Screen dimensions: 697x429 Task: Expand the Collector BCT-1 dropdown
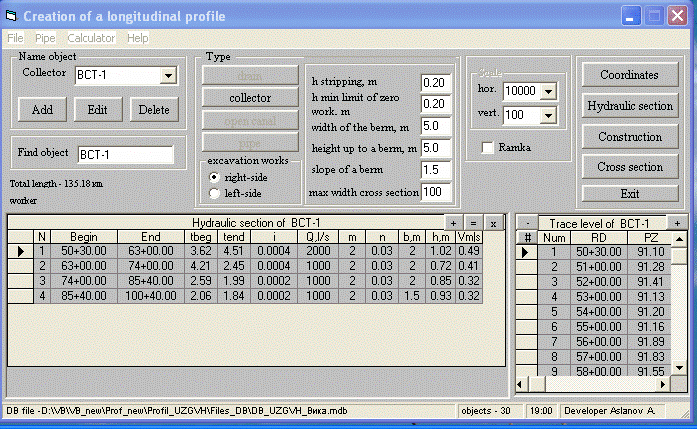[167, 75]
